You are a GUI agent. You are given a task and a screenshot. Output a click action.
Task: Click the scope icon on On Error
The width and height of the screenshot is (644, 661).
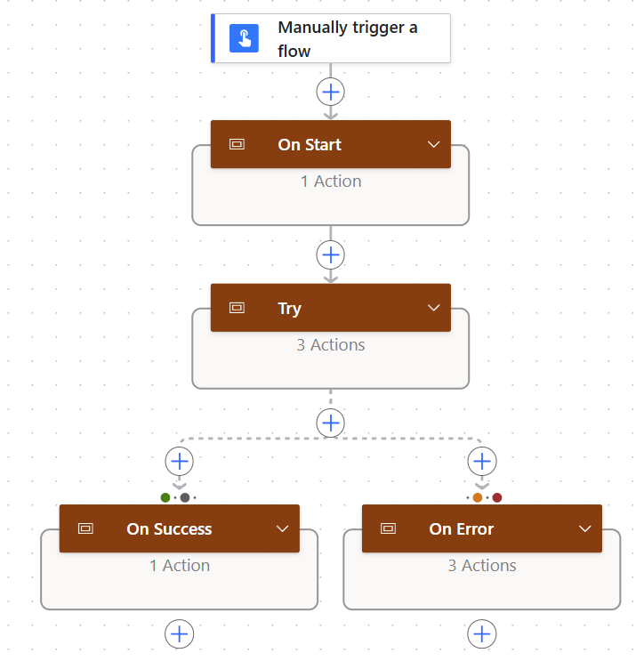point(388,528)
